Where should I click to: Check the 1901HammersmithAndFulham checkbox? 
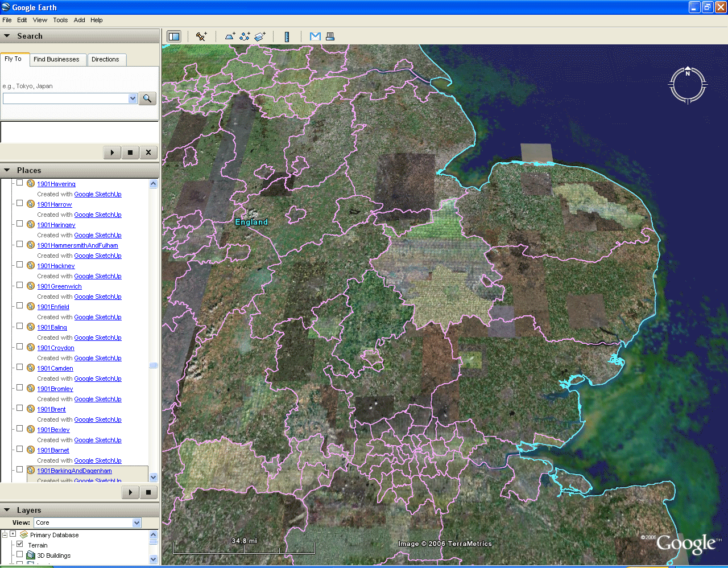point(19,244)
